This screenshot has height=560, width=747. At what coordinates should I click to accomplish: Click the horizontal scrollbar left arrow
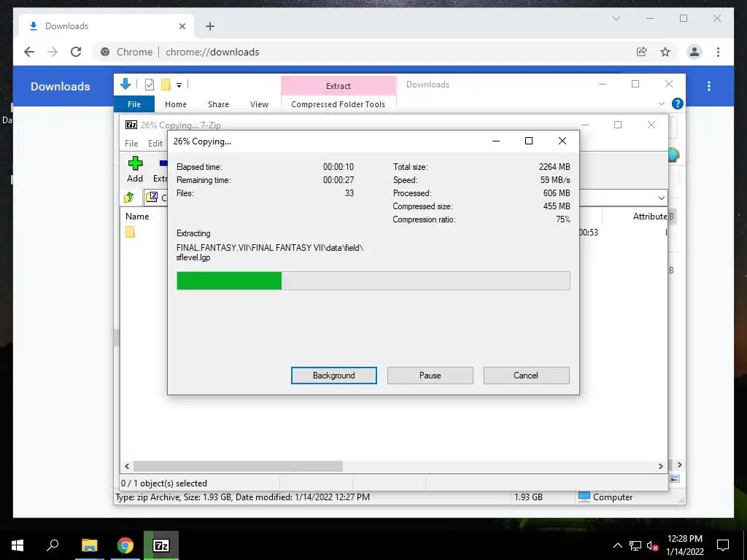coord(127,466)
